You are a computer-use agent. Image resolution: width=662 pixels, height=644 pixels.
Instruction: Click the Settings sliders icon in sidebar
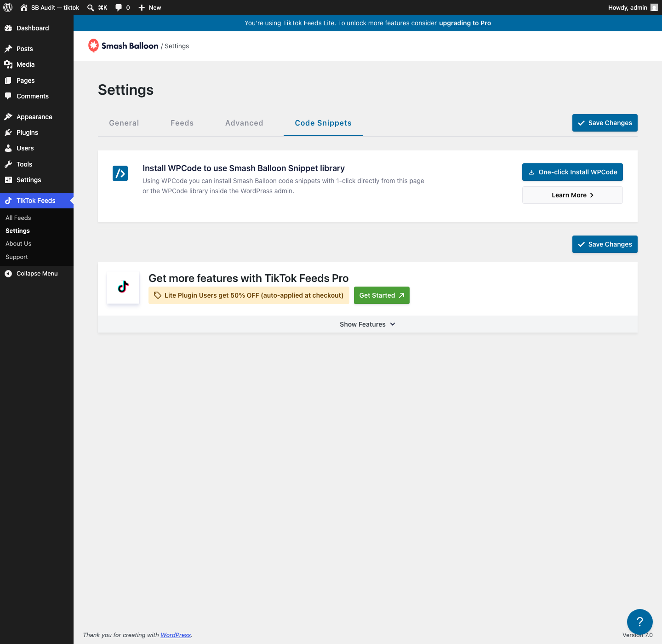pos(8,180)
